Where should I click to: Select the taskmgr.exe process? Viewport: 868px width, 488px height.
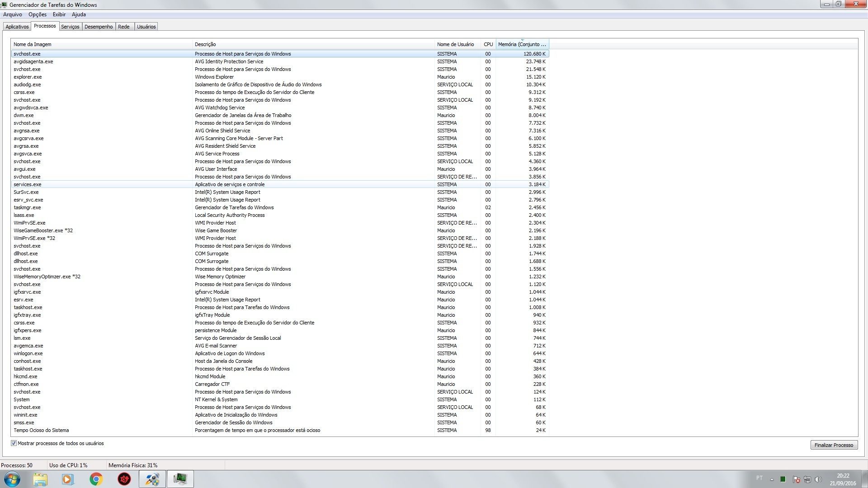tap(280, 207)
